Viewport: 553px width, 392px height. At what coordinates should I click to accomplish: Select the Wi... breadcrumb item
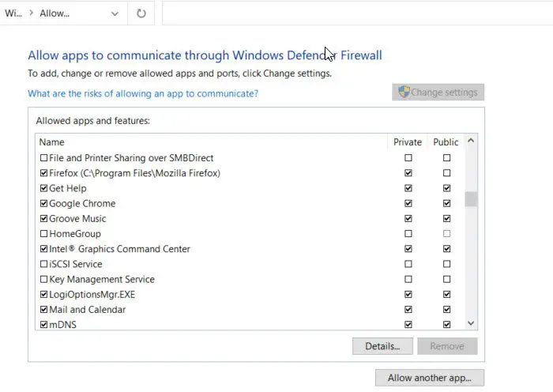point(13,13)
